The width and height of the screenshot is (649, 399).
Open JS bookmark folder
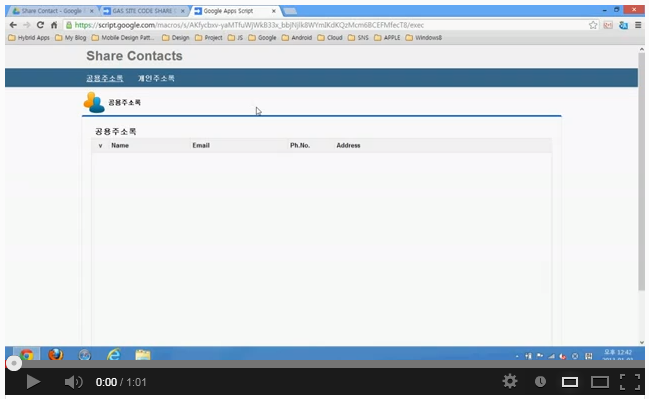[236, 38]
